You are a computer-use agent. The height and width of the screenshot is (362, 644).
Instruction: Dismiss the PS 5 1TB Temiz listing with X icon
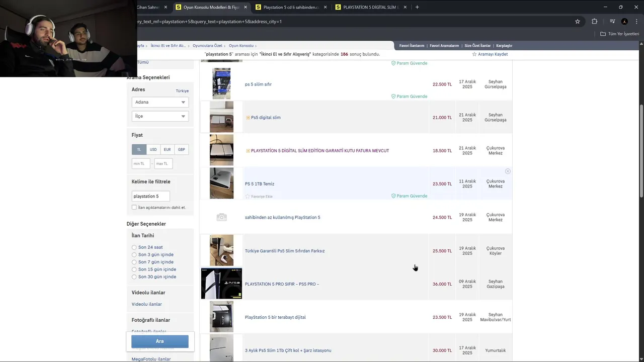[508, 171]
